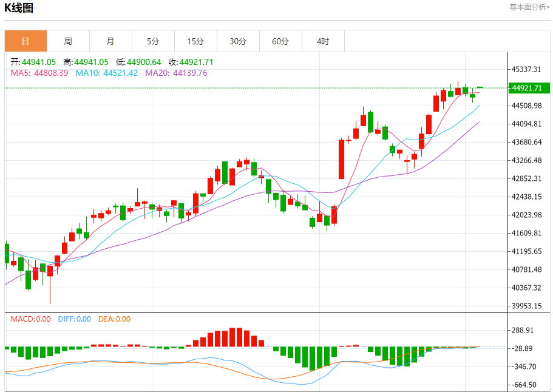553x392 pixels.
Task: Click the MA5 44808.39 indicator label
Action: [39, 73]
